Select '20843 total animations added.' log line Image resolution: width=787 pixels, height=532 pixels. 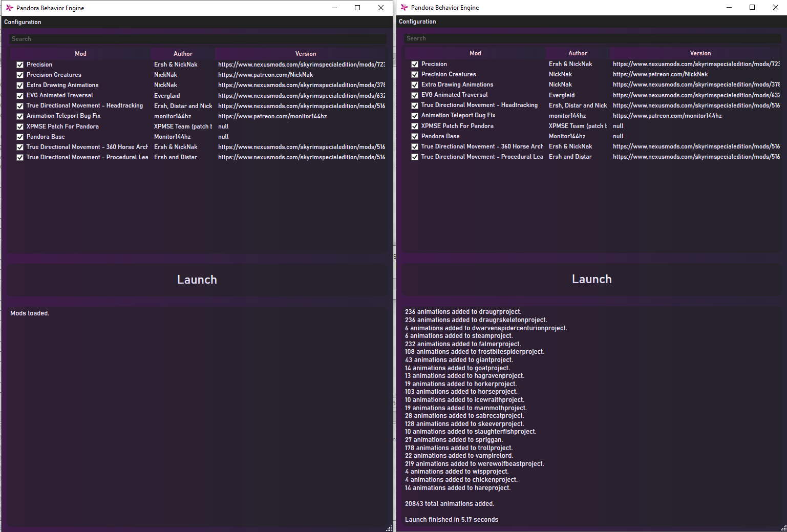point(450,504)
